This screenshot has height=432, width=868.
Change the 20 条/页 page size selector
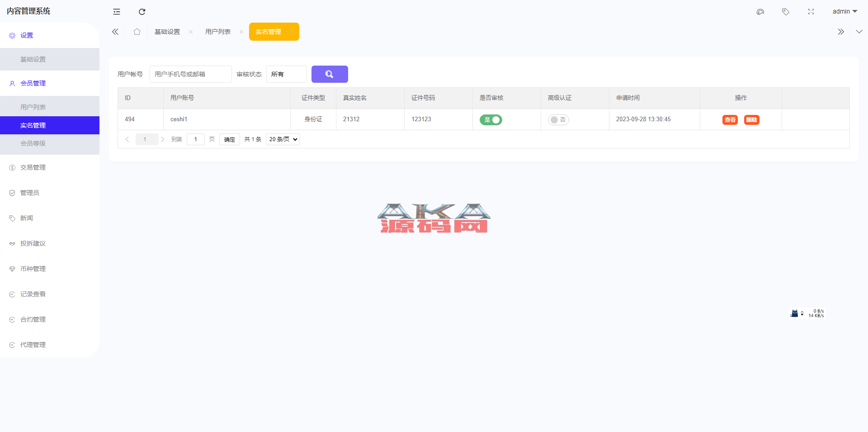(x=283, y=139)
